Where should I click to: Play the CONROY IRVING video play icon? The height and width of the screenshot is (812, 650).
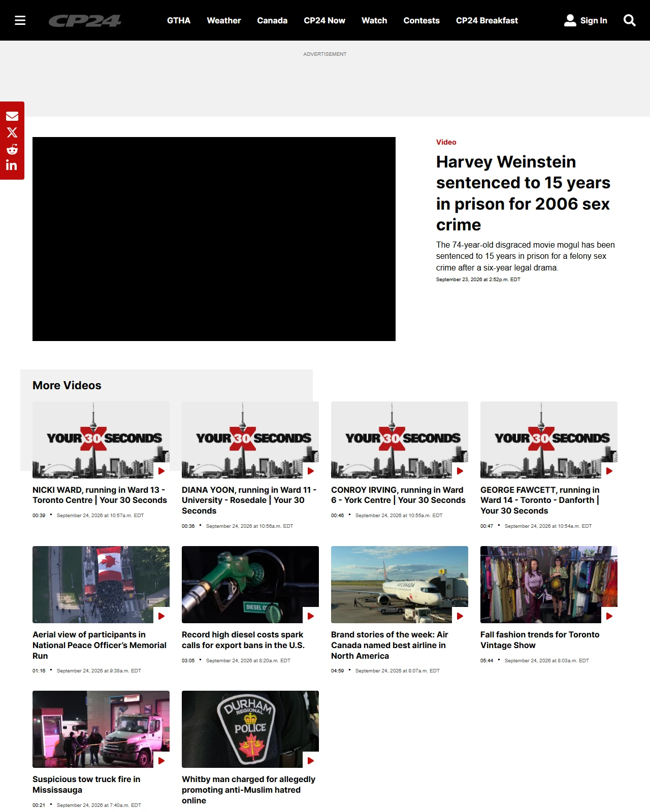click(460, 471)
